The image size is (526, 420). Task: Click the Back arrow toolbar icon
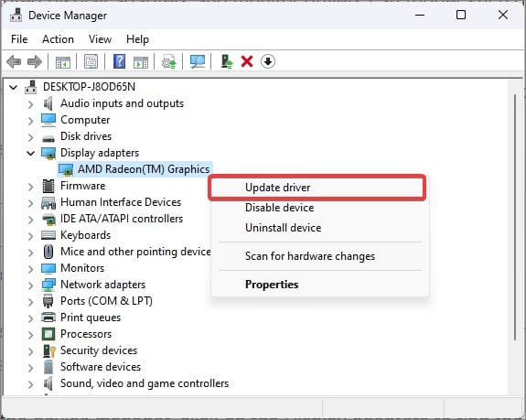click(14, 61)
